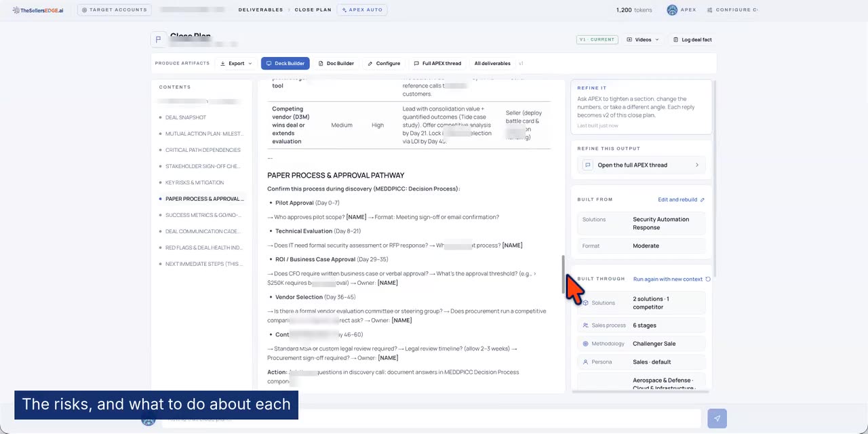Open the Configure artifact option
The height and width of the screenshot is (434, 868).
click(x=384, y=63)
